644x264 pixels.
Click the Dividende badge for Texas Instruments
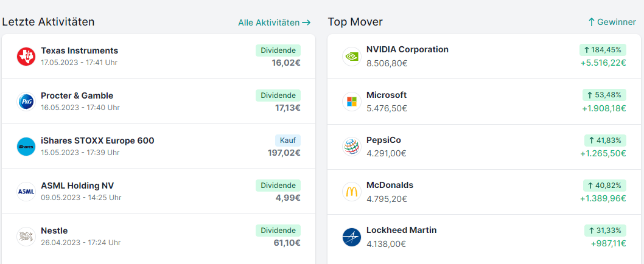coord(278,50)
